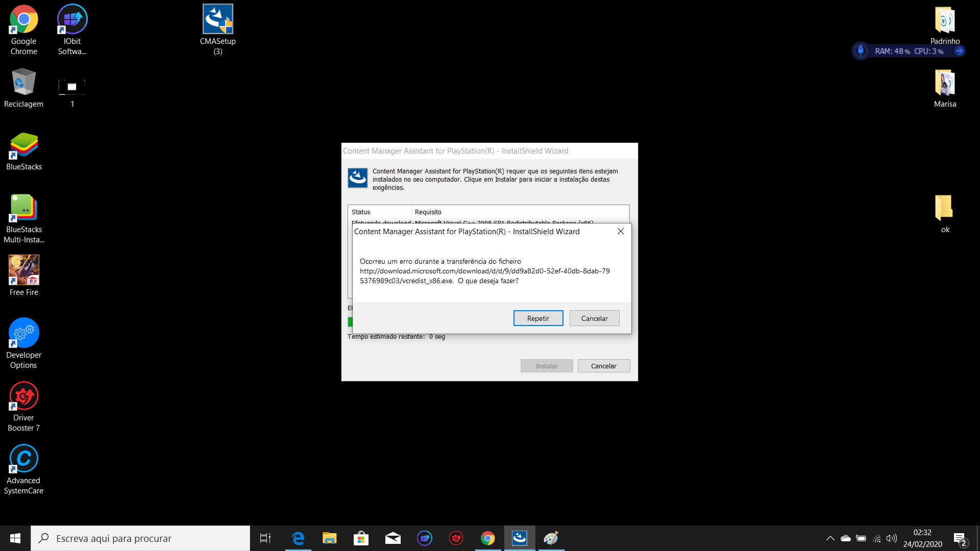Screen dimensions: 980x551
Task: Click OneDrive cloud tray icon
Action: (846, 538)
